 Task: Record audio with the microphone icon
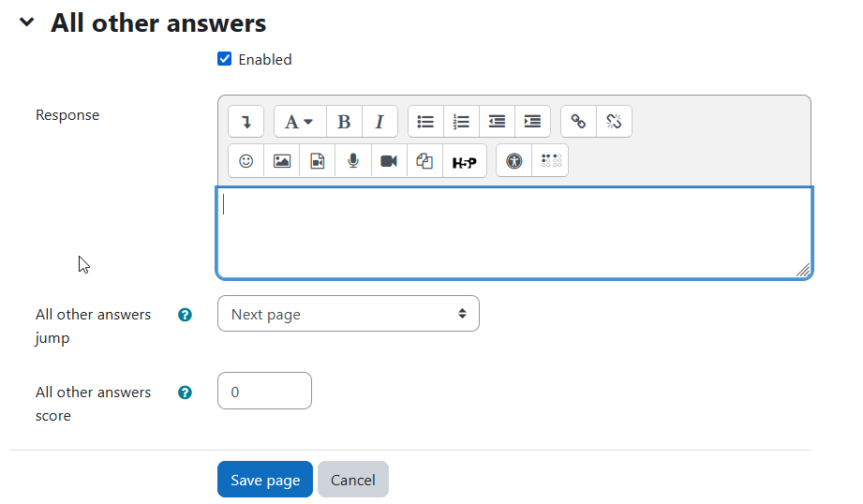coord(353,161)
